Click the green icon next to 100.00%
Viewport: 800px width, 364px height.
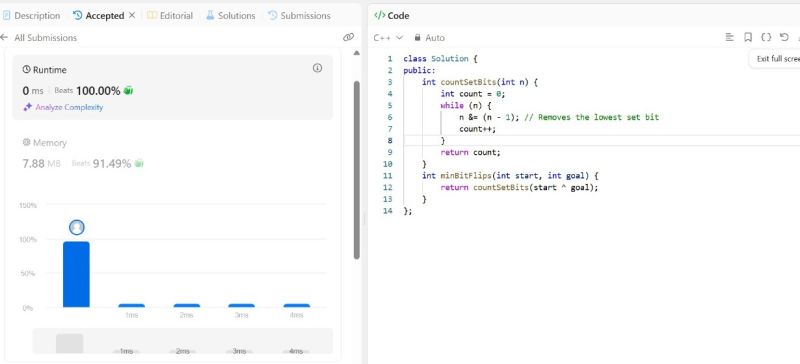129,91
